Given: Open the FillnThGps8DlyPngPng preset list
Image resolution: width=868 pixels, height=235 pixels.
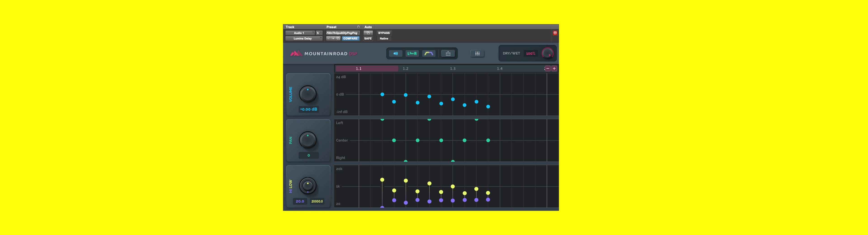Looking at the screenshot, I should click(x=342, y=33).
